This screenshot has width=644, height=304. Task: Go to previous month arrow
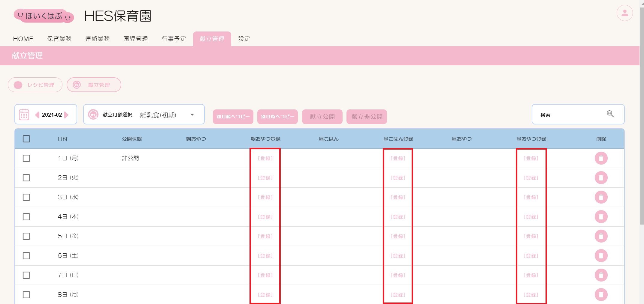pyautogui.click(x=37, y=115)
